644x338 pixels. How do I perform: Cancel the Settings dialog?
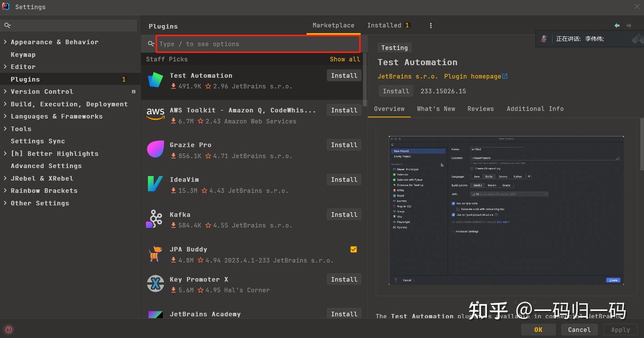click(x=579, y=330)
